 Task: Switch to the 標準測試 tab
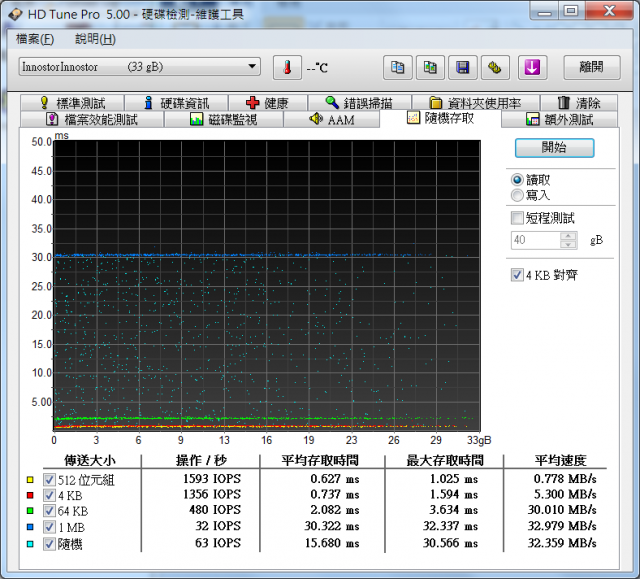[x=72, y=103]
